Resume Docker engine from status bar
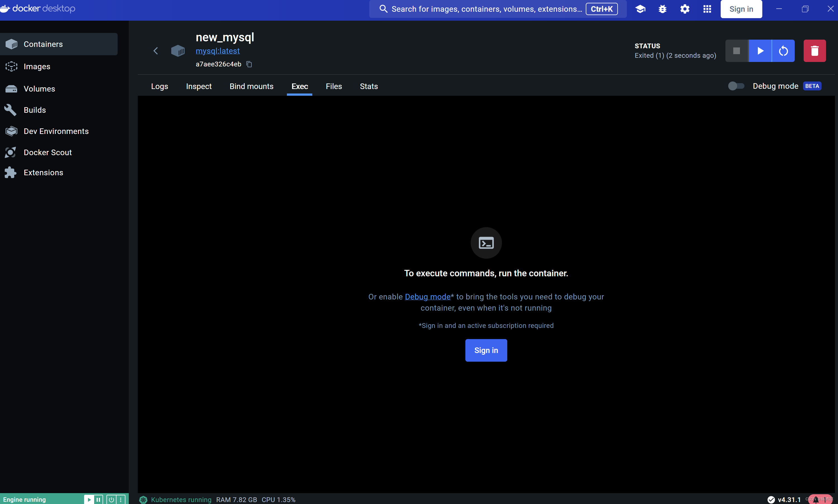 click(89, 500)
